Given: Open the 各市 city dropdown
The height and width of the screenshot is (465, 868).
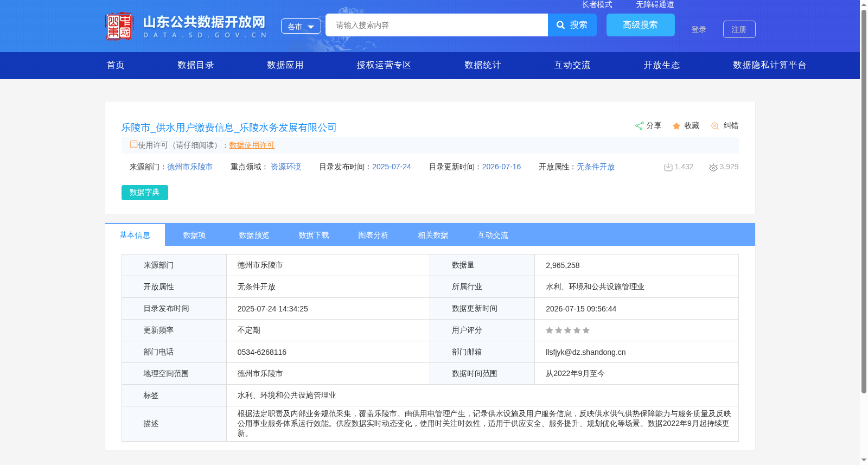Looking at the screenshot, I should pyautogui.click(x=301, y=26).
